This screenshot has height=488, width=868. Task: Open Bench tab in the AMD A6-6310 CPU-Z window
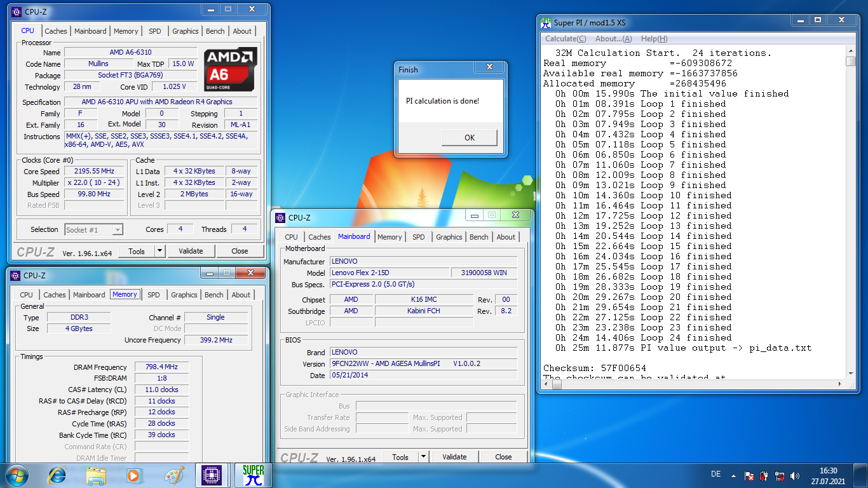(215, 31)
